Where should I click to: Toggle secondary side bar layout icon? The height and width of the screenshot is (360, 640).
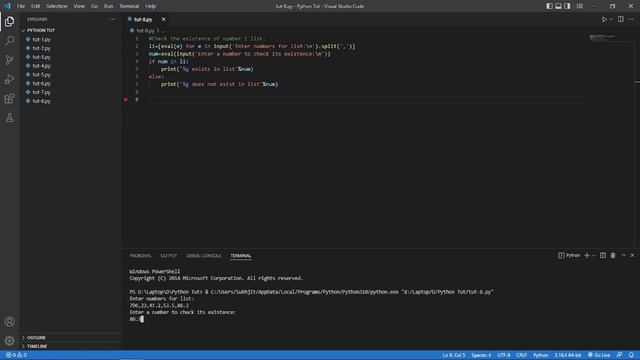(567, 6)
